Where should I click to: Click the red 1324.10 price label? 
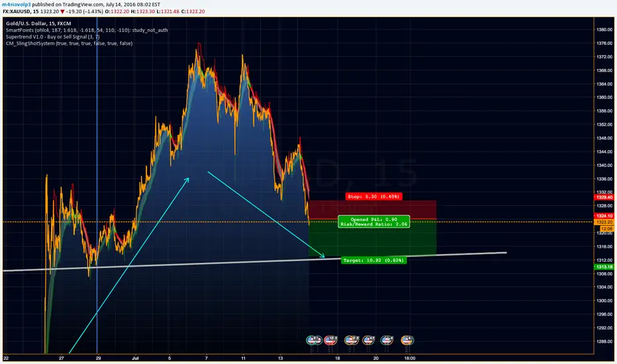604,216
